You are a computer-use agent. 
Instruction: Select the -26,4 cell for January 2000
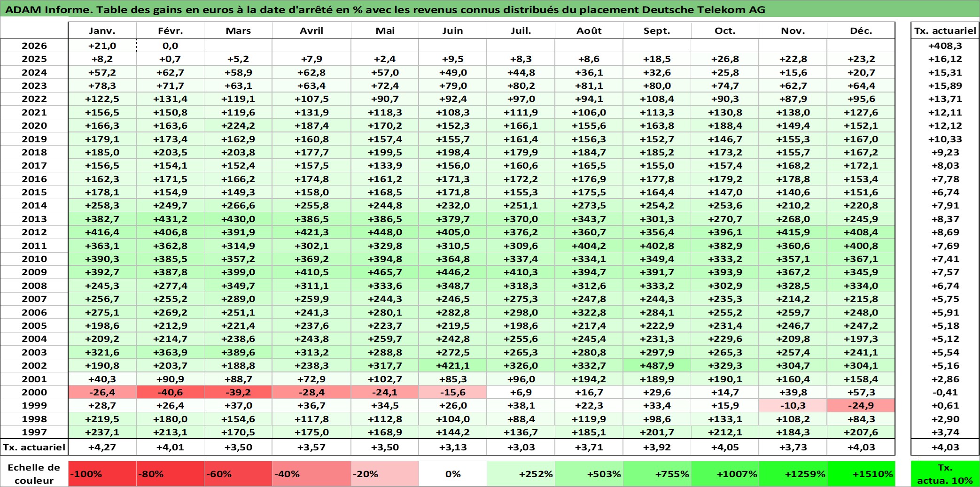pyautogui.click(x=102, y=392)
